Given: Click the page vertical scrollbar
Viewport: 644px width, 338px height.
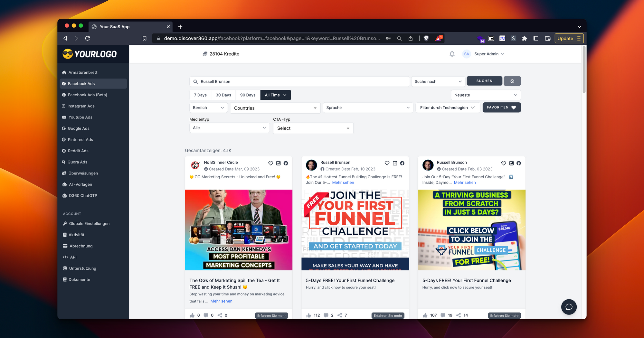Looking at the screenshot, I should point(584,70).
